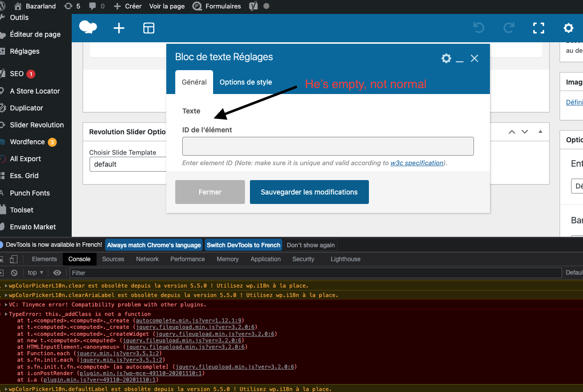Click the WPBakery cloud logo icon
Image resolution: width=583 pixels, height=392 pixels.
click(88, 27)
